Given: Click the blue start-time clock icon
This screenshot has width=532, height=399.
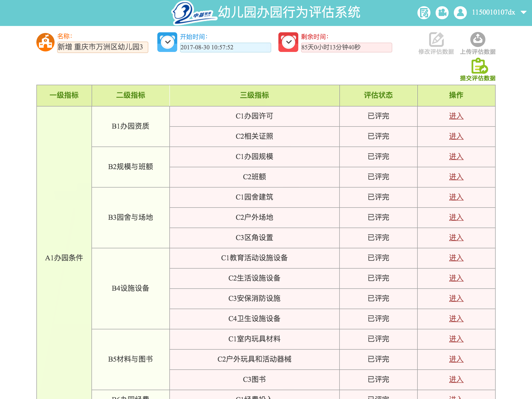Looking at the screenshot, I should [167, 42].
